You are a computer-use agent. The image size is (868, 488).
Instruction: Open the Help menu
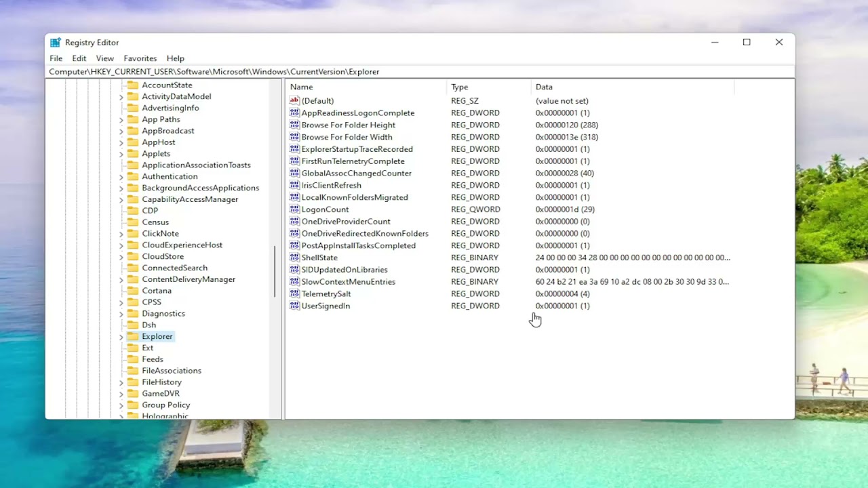(x=176, y=58)
